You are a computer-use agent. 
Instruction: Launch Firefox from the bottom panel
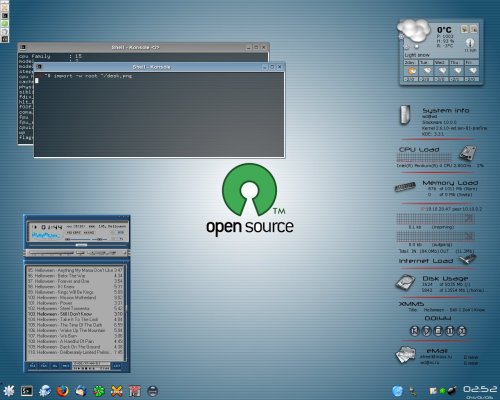[62, 391]
